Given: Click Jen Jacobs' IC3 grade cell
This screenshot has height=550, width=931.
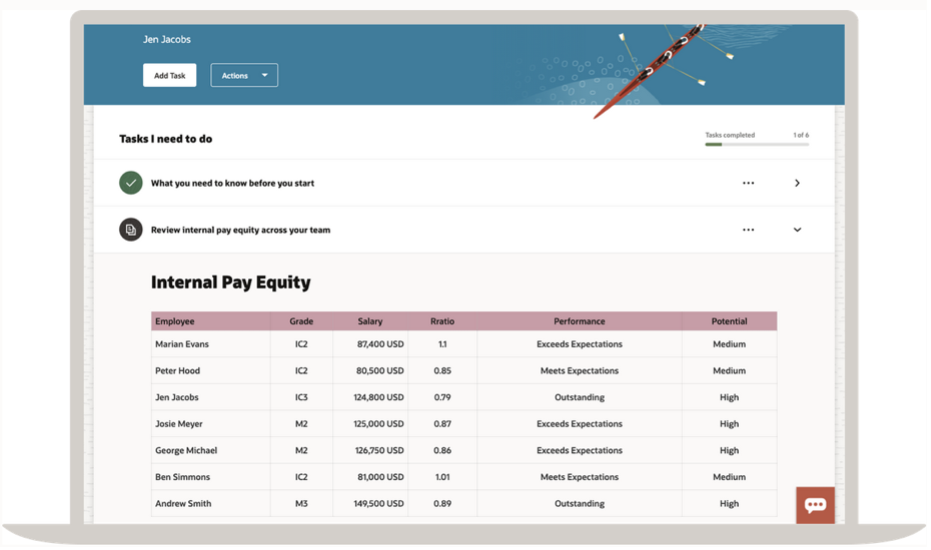Looking at the screenshot, I should coord(301,397).
